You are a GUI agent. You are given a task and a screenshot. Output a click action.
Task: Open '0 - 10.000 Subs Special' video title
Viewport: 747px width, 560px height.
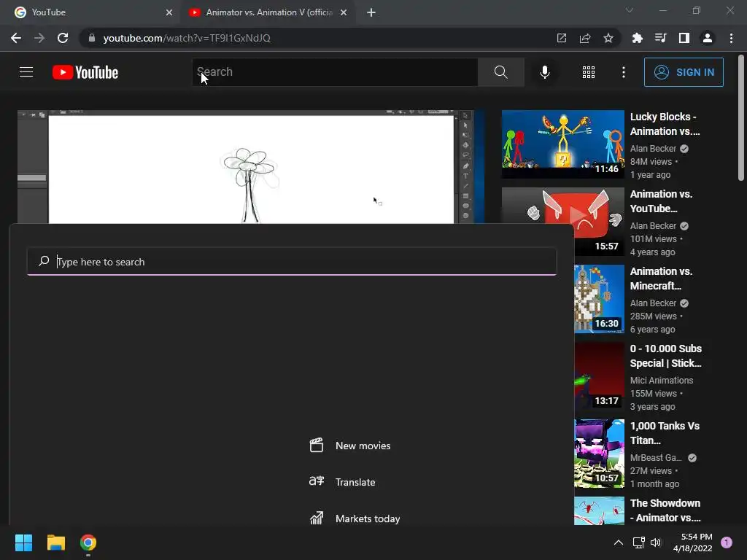click(665, 356)
